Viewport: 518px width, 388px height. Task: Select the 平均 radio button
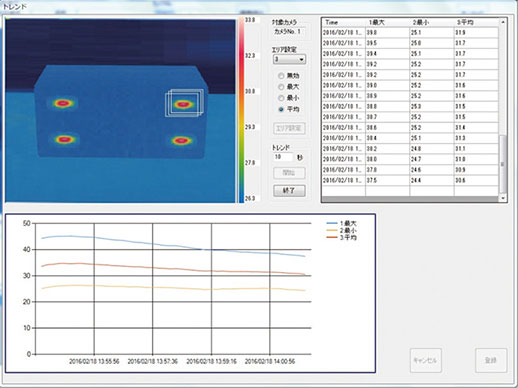pos(281,109)
